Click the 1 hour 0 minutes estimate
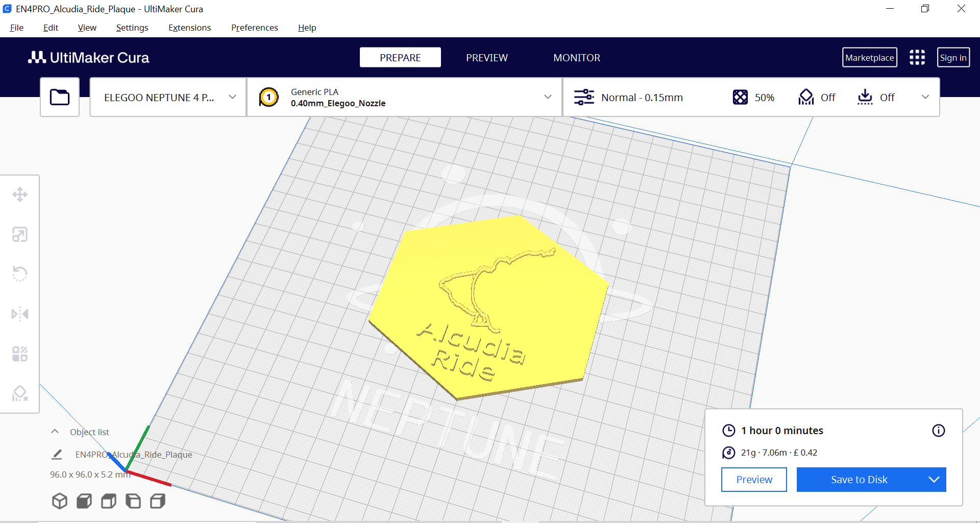Image resolution: width=980 pixels, height=523 pixels. click(782, 431)
